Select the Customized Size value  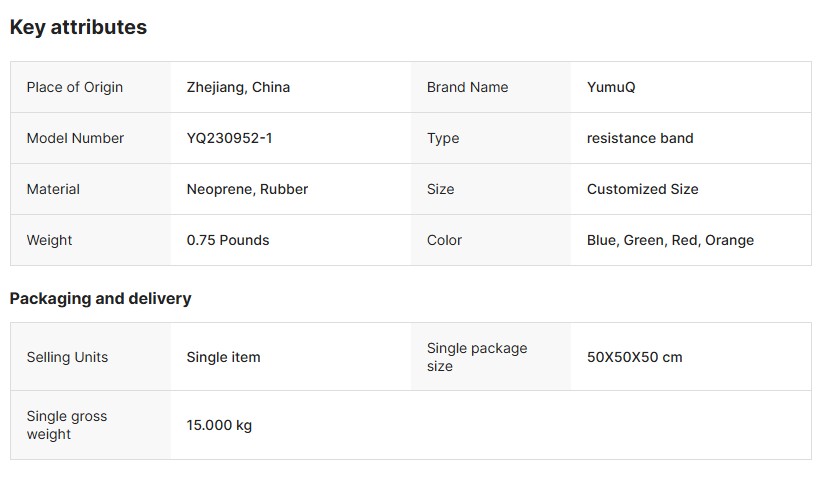(642, 189)
